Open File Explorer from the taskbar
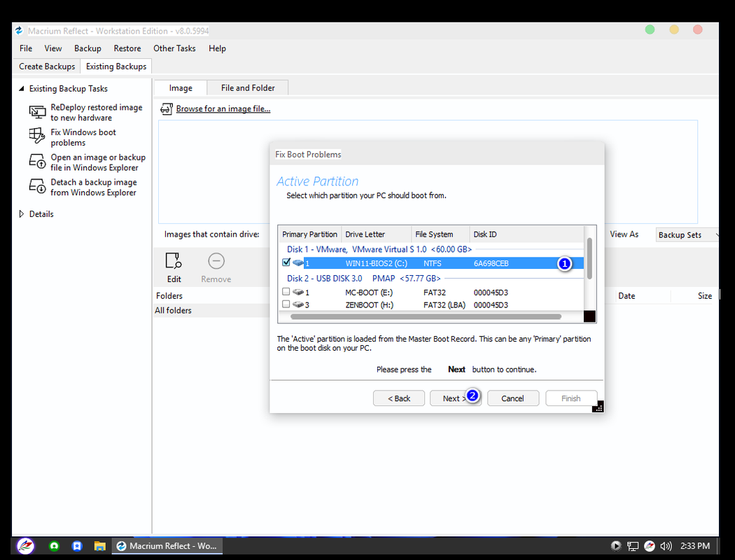 [x=99, y=546]
